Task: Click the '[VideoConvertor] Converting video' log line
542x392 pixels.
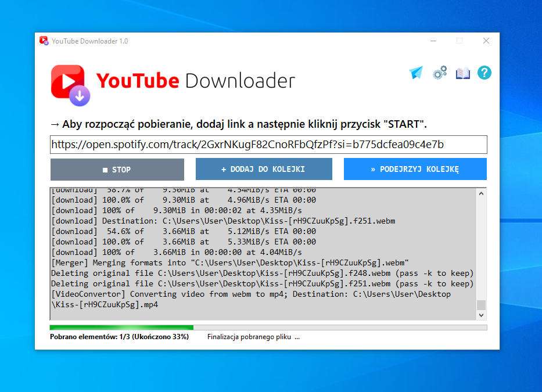Action: (251, 294)
